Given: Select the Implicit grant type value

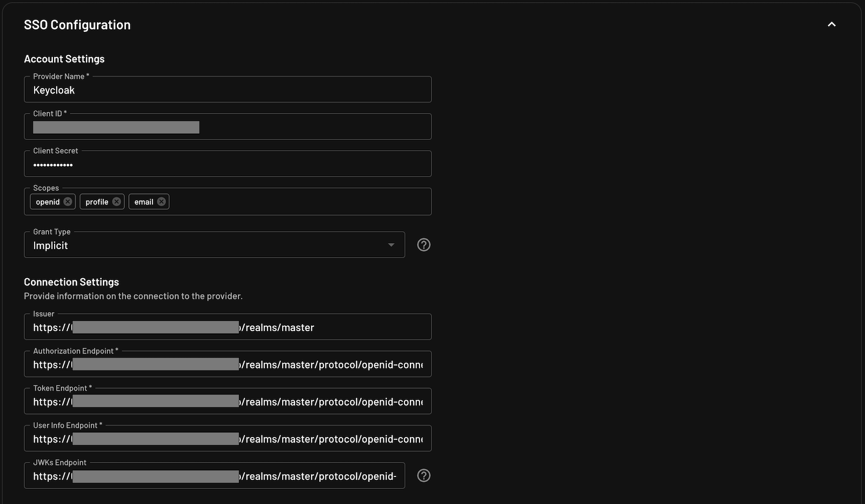Looking at the screenshot, I should (51, 245).
